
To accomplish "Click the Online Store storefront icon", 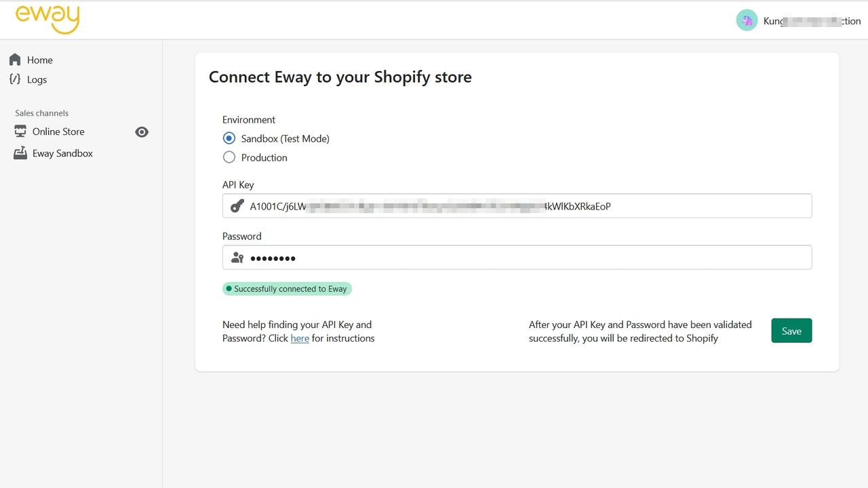I will [x=20, y=131].
